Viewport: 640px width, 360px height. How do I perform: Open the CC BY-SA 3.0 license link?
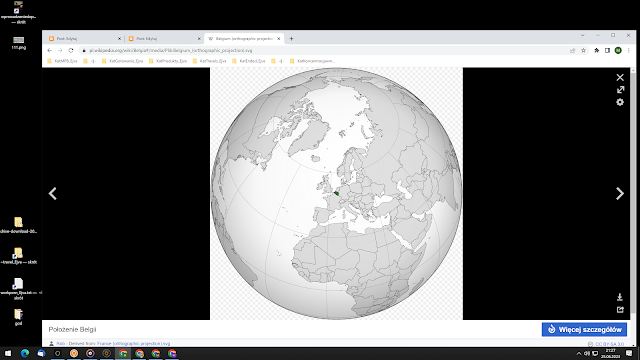click(609, 344)
